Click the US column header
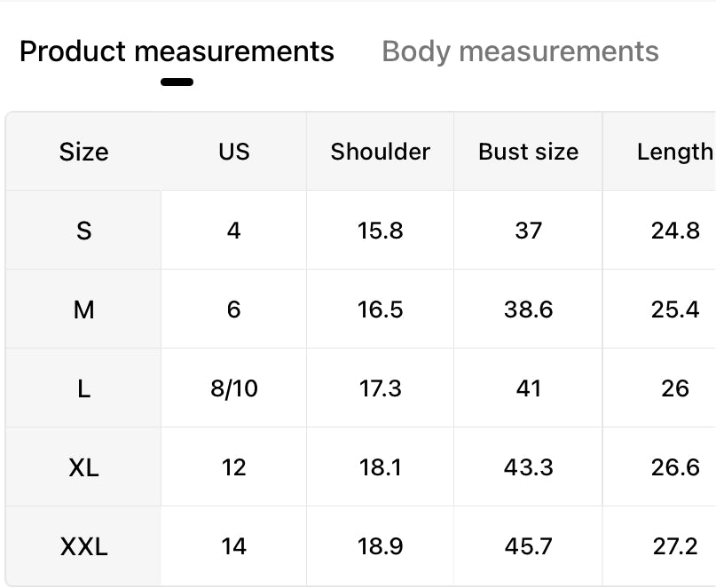Viewport: 716px width, 588px height. pos(234,152)
